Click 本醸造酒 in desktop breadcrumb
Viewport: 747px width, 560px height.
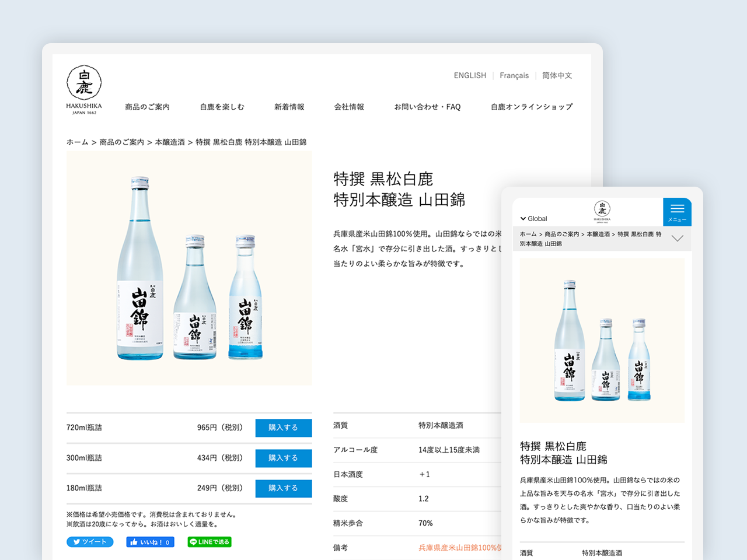tap(170, 142)
